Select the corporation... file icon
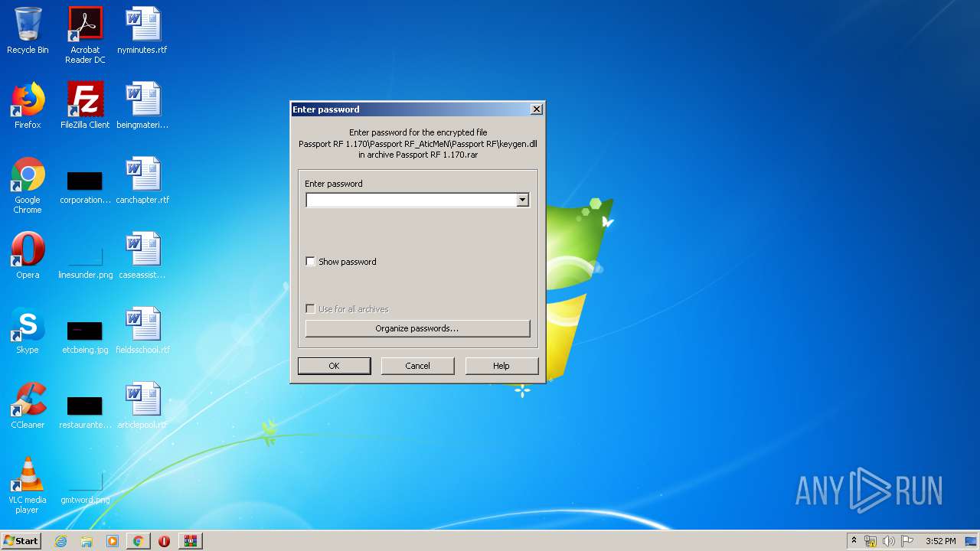Screen dimensions: 980x551 click(x=85, y=188)
